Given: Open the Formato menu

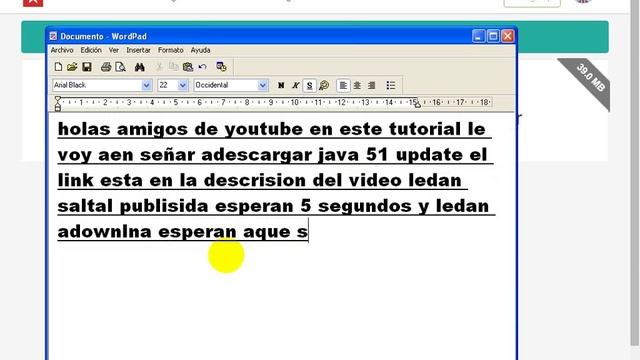Looking at the screenshot, I should click(x=171, y=50).
